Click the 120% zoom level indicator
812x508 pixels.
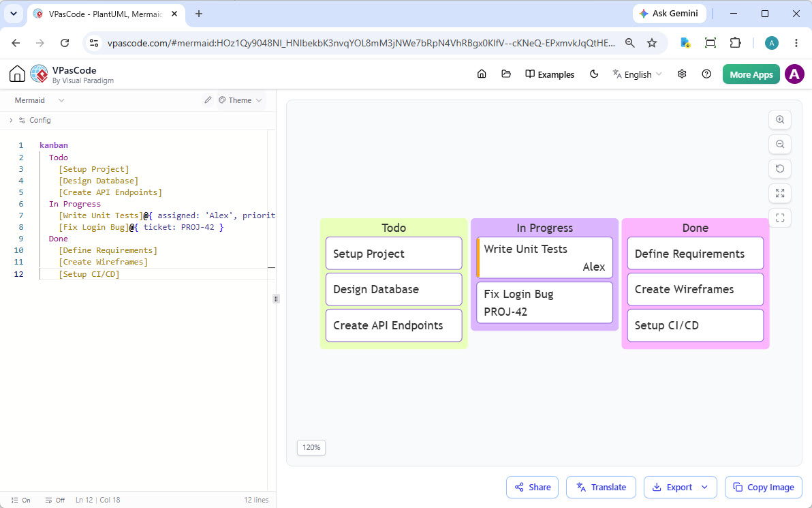point(311,447)
